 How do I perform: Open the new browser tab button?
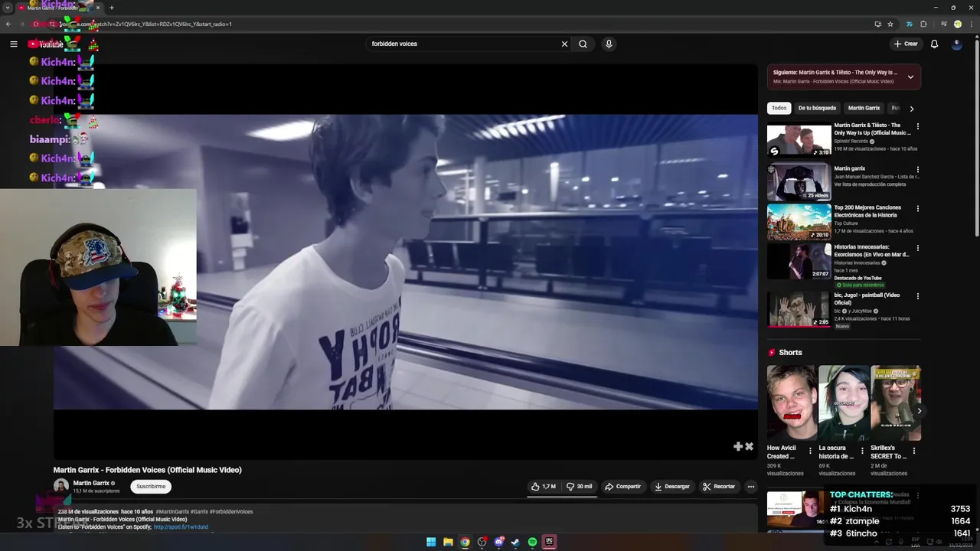pos(111,8)
